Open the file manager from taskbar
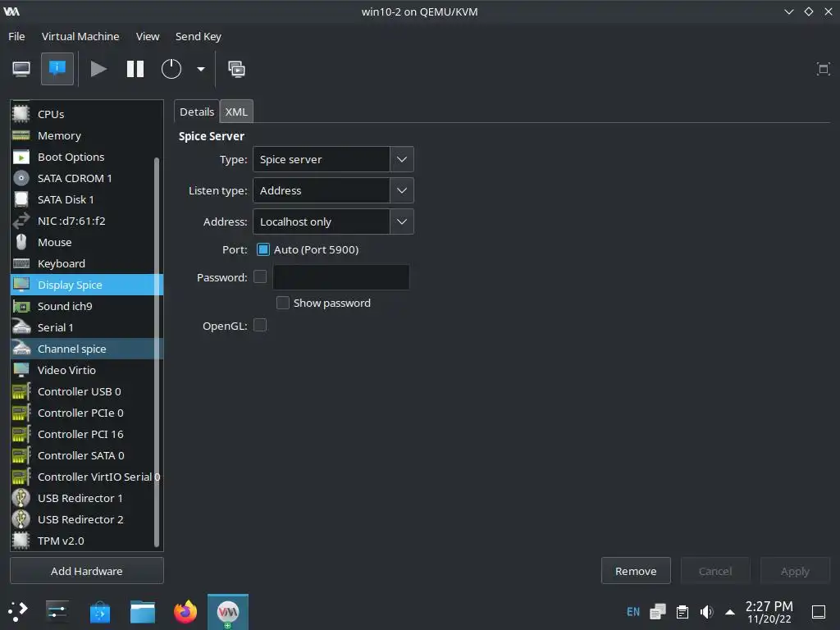Screen dimensions: 840x630 point(143,612)
